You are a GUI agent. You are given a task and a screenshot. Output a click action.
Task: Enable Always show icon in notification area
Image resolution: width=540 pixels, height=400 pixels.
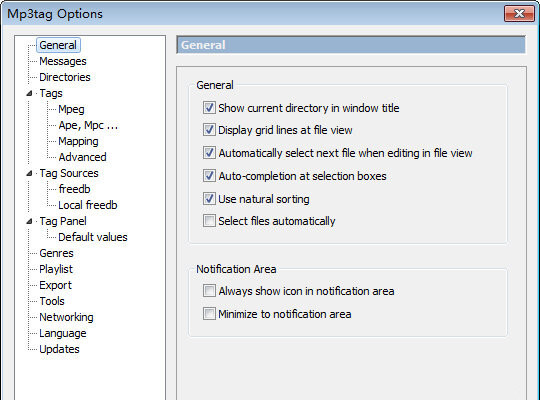209,291
